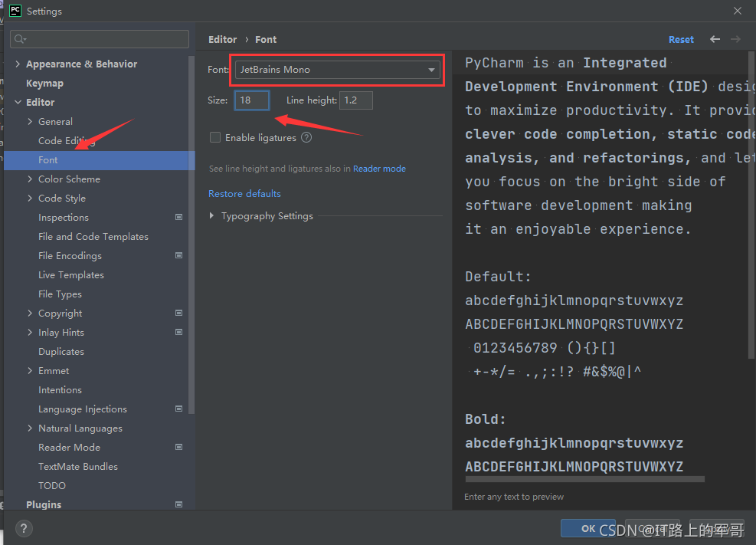756x545 pixels.
Task: Click the search magnifier icon
Action: click(x=20, y=39)
